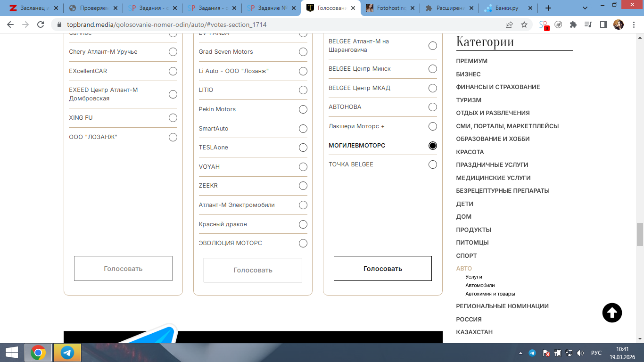Switch to the Засланец tab
Viewport: 644px width, 362px height.
[x=33, y=8]
